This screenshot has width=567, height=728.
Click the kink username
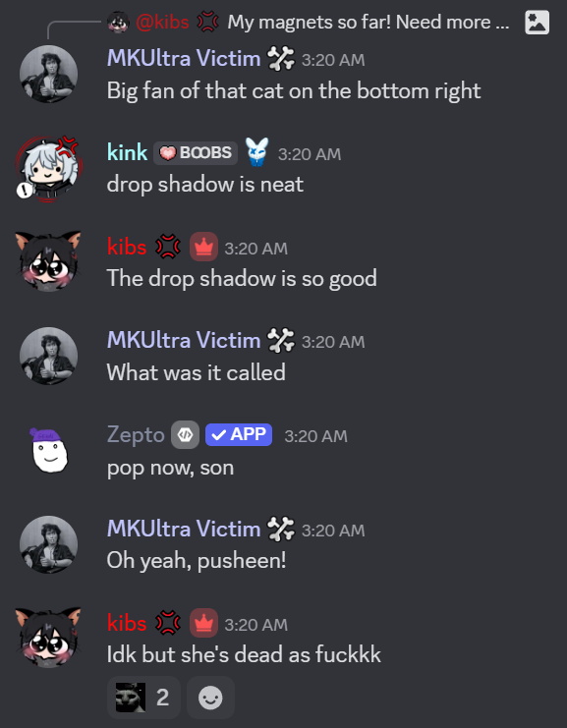tap(127, 152)
